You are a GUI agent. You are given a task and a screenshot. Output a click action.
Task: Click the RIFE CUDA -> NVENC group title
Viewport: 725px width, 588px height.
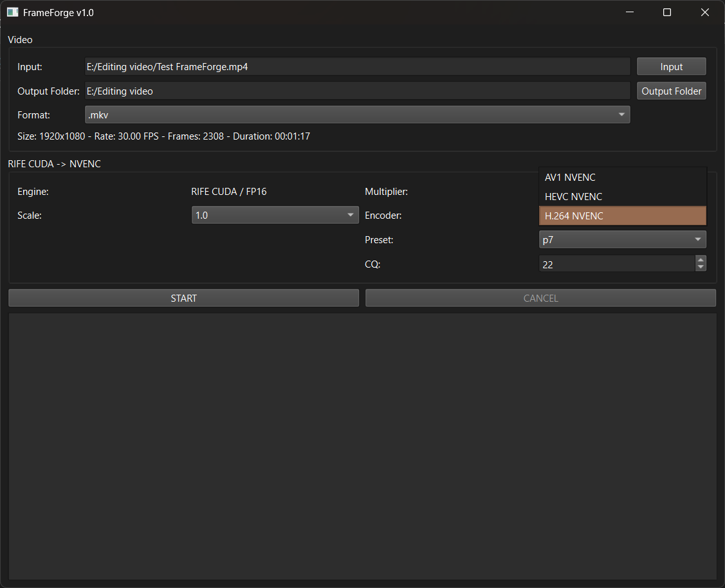54,164
